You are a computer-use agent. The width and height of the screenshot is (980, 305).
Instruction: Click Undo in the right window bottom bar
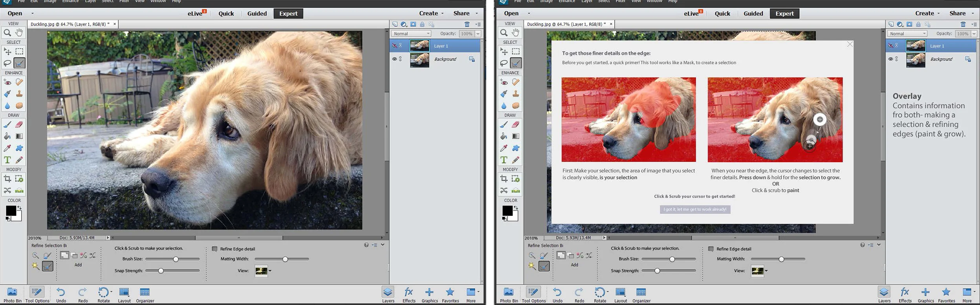point(557,295)
